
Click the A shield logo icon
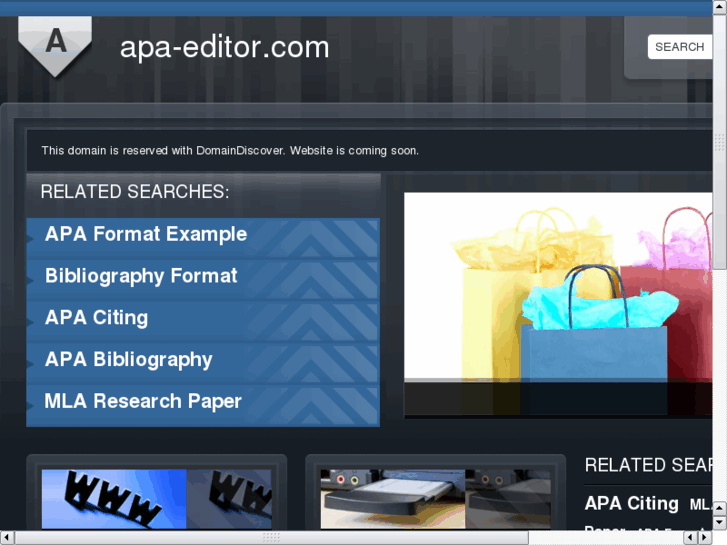point(55,46)
